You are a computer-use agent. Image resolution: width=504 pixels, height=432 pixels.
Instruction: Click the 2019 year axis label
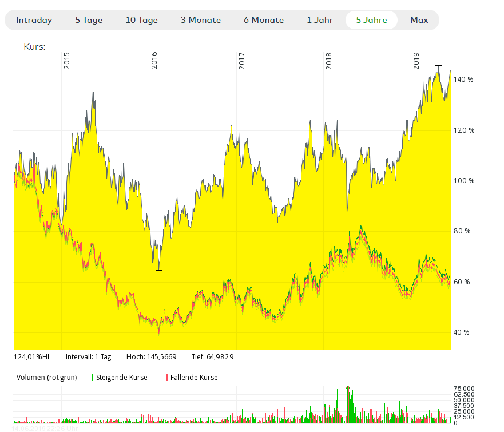point(416,61)
